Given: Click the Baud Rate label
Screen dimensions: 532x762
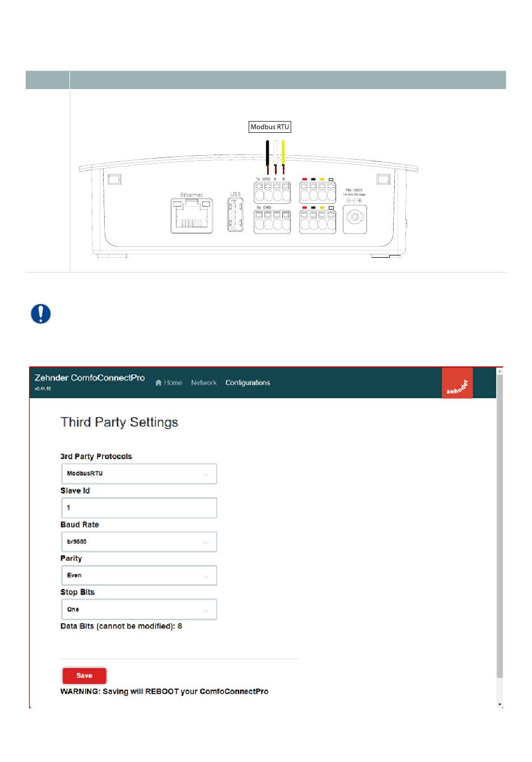Looking at the screenshot, I should (x=80, y=524).
